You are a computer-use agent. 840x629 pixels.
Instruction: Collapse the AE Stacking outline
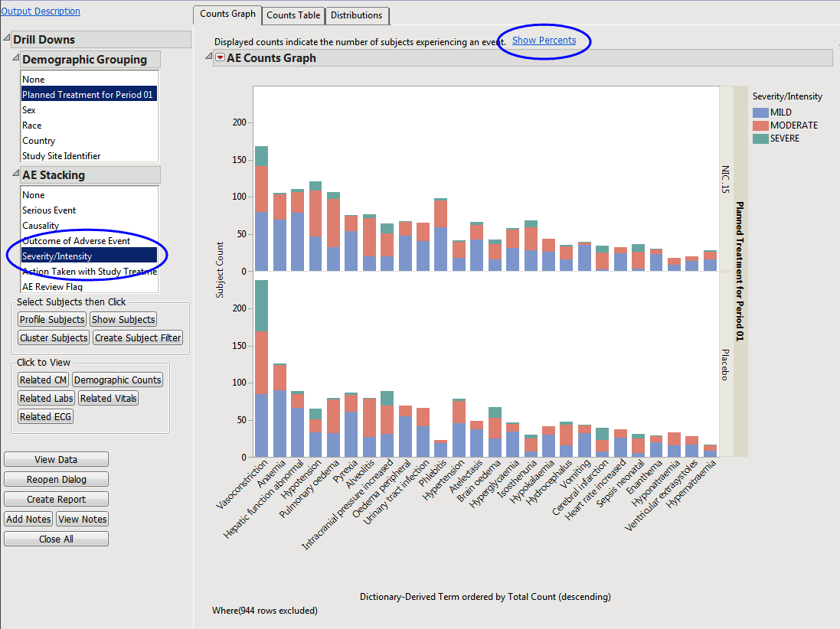click(x=16, y=175)
